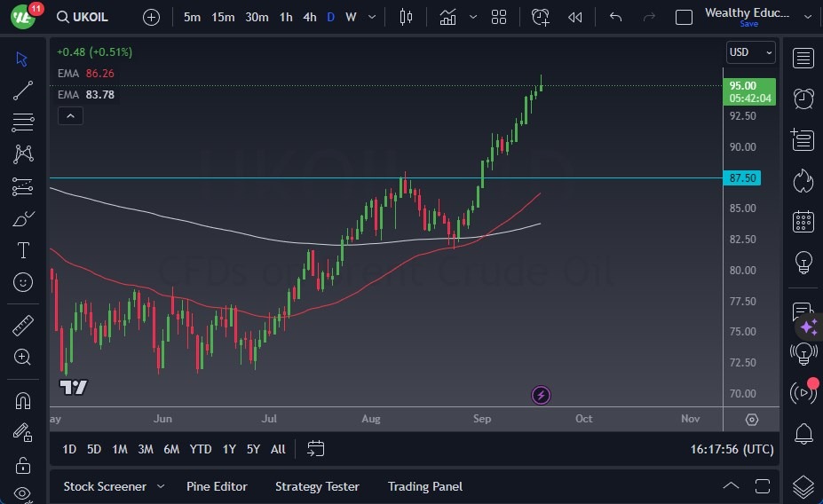The height and width of the screenshot is (504, 823).
Task: Open the USD currency dropdown
Action: 750,52
